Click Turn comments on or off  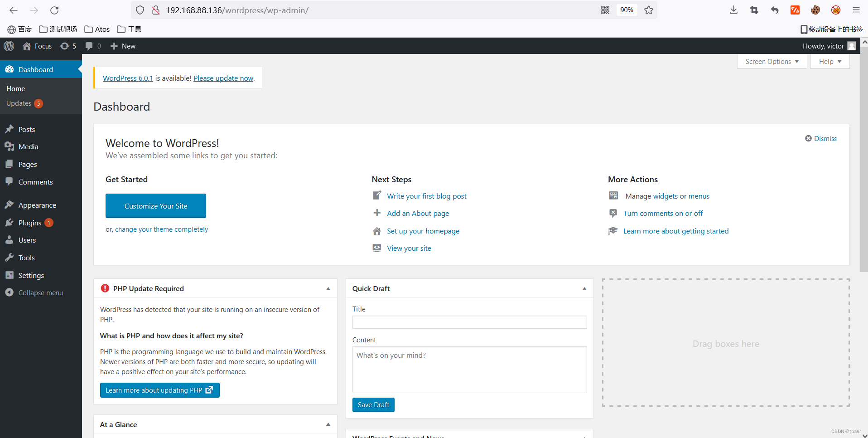click(x=663, y=213)
